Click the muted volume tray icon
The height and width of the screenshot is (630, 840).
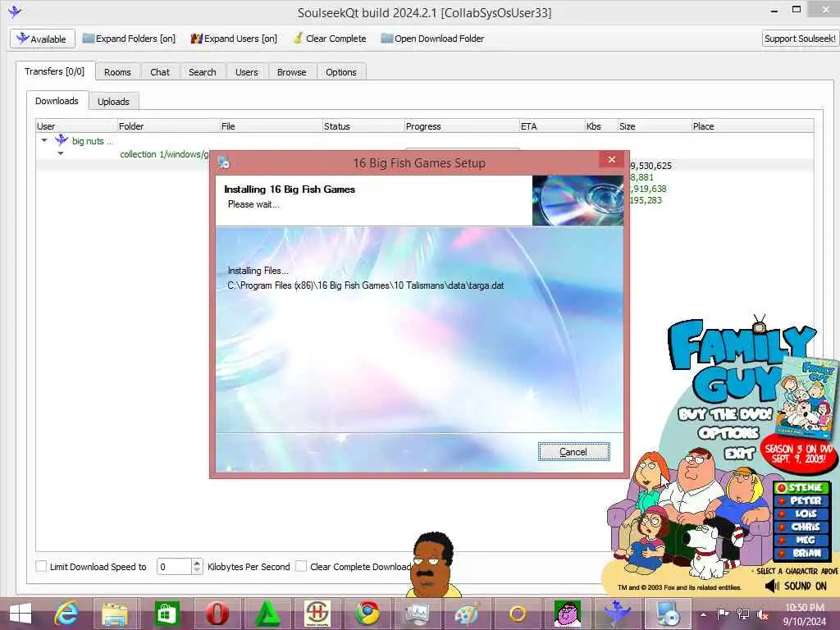(762, 614)
